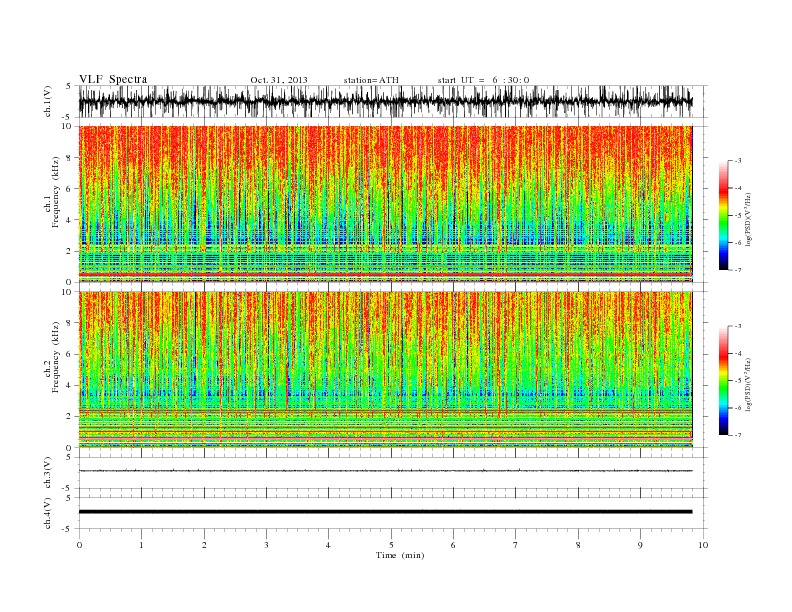The image size is (792, 612).
Task: Click the ch.3 flat waveform trace
Action: pos(385,471)
